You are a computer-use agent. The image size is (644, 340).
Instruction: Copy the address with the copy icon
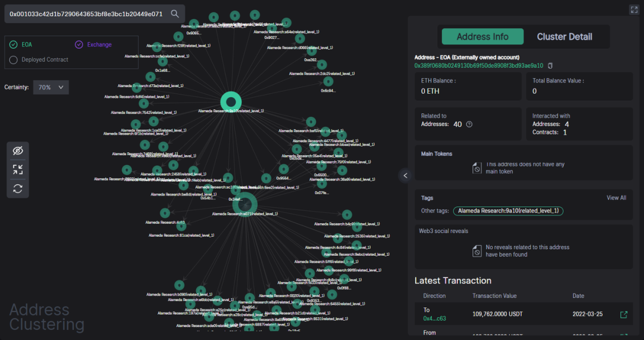click(x=550, y=66)
